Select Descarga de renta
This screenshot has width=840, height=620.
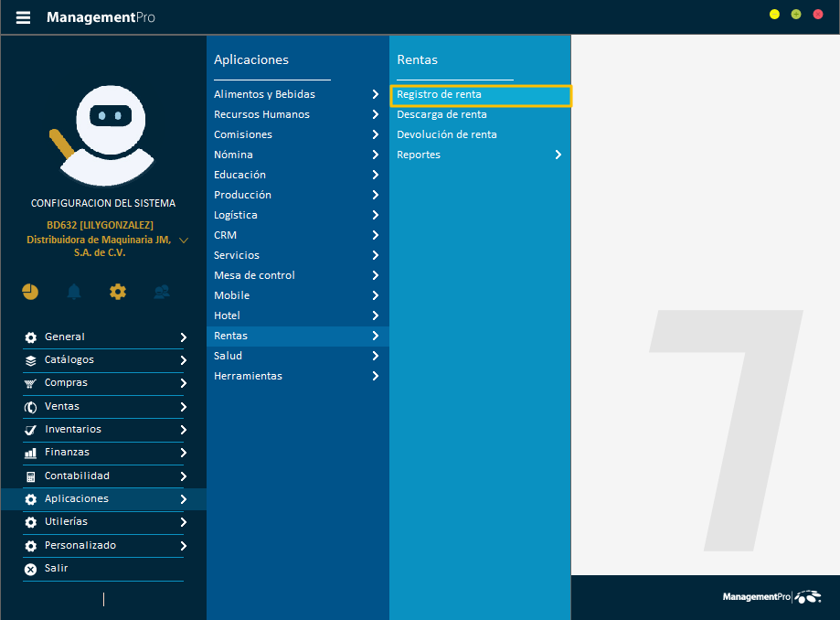(441, 114)
